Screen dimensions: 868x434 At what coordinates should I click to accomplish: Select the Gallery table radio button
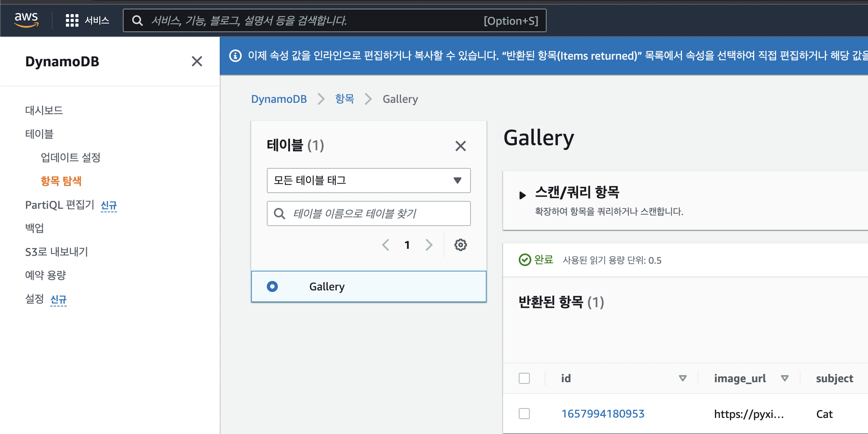pyautogui.click(x=272, y=286)
